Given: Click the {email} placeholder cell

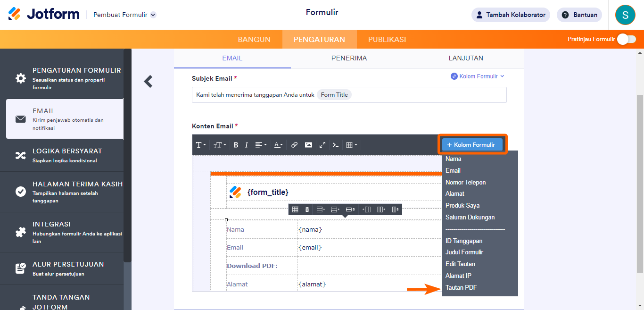Looking at the screenshot, I should click(310, 247).
